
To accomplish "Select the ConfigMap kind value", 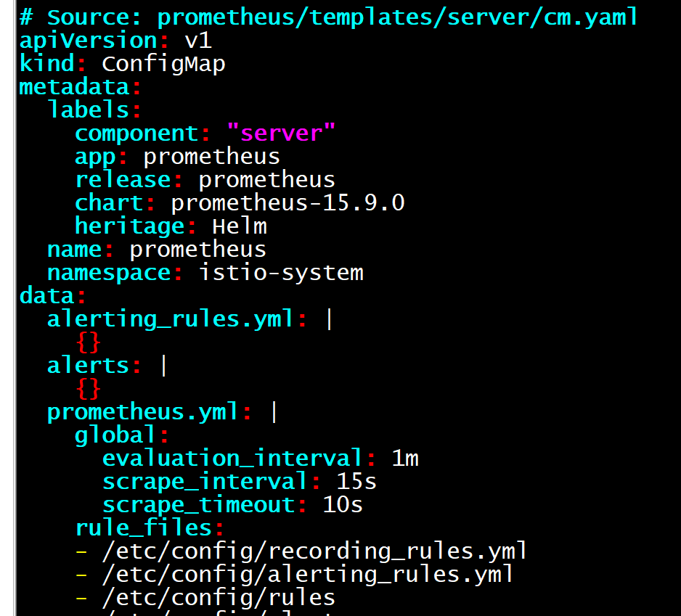I will [x=164, y=65].
